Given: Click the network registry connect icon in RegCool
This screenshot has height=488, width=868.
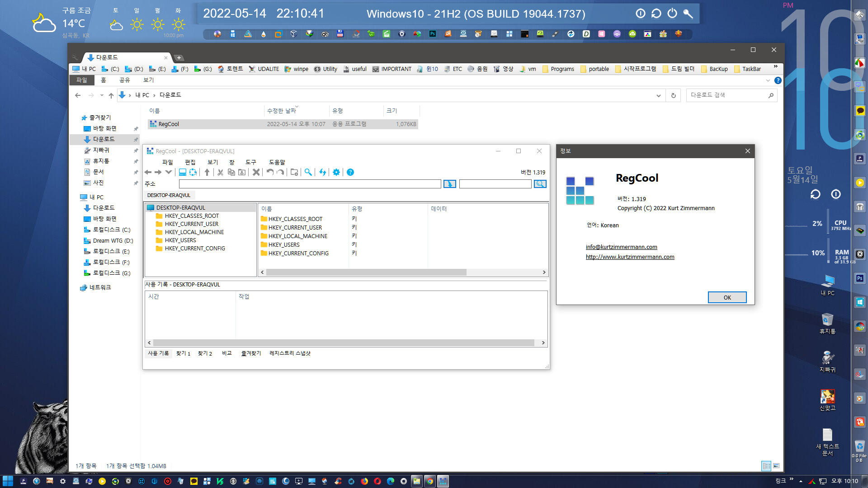Looking at the screenshot, I should pos(193,172).
